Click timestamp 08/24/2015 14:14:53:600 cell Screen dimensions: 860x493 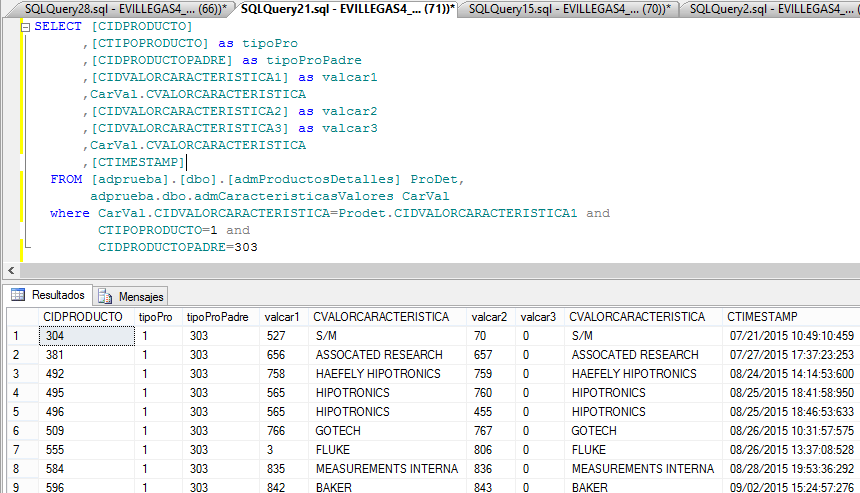click(791, 374)
